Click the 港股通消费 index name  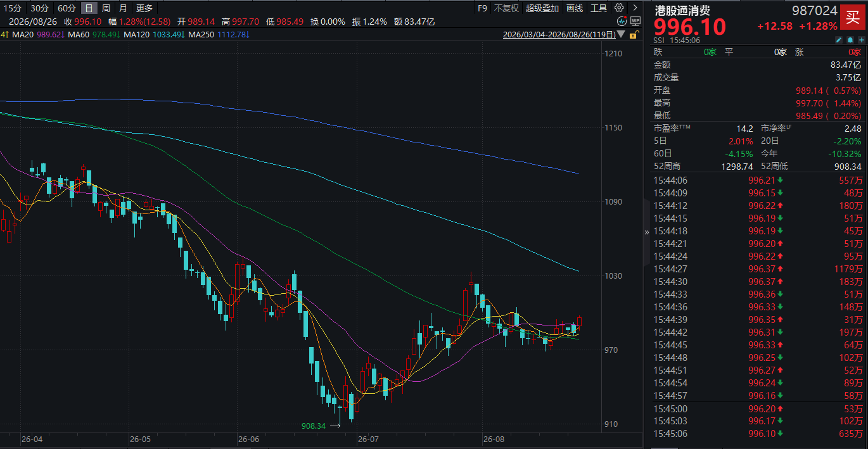(x=682, y=11)
